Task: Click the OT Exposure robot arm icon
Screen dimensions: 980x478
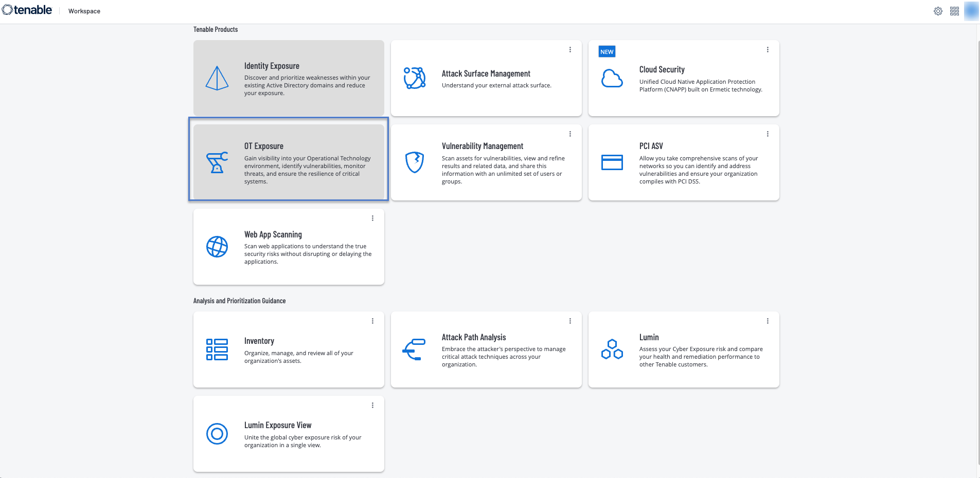Action: click(217, 162)
